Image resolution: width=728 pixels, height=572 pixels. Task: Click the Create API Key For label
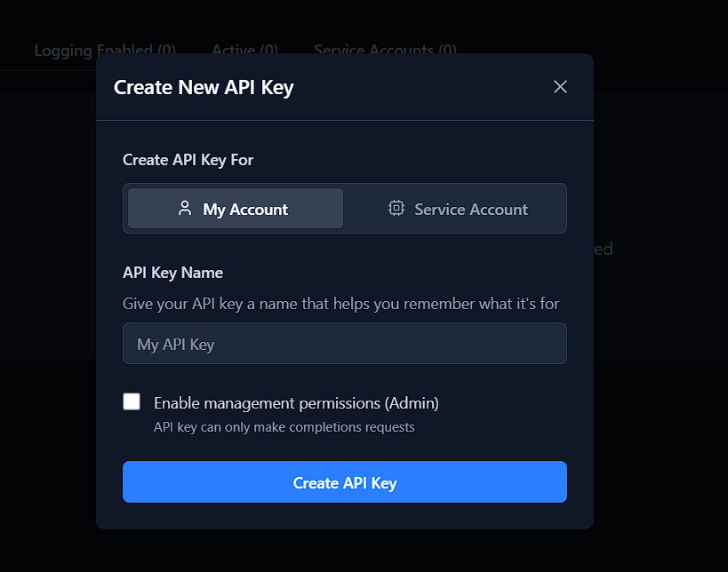click(x=188, y=160)
